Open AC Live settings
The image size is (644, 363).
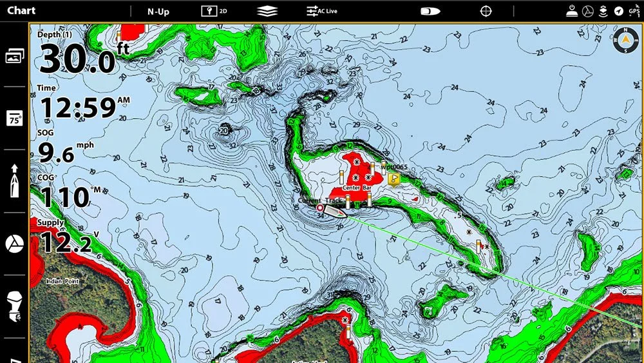click(x=321, y=11)
